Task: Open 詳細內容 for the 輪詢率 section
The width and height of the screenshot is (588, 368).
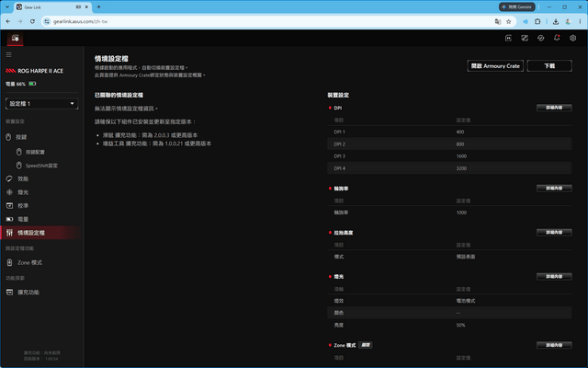Action: [x=554, y=188]
